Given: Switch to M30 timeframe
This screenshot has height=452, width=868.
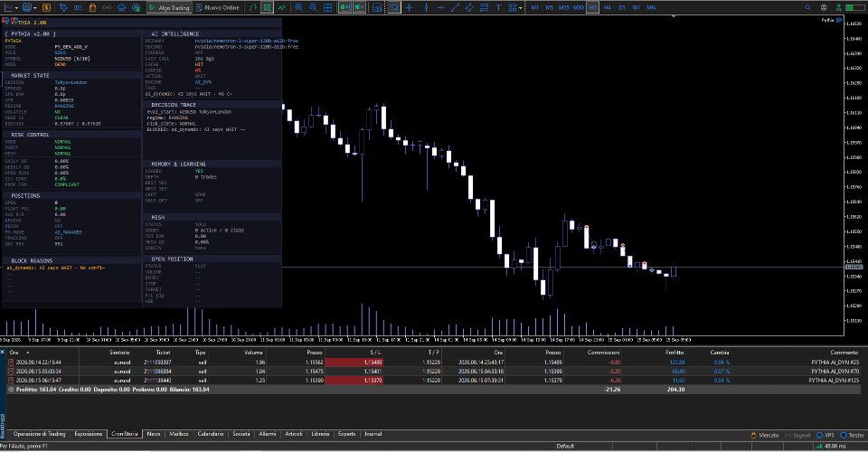Looking at the screenshot, I should click(579, 8).
